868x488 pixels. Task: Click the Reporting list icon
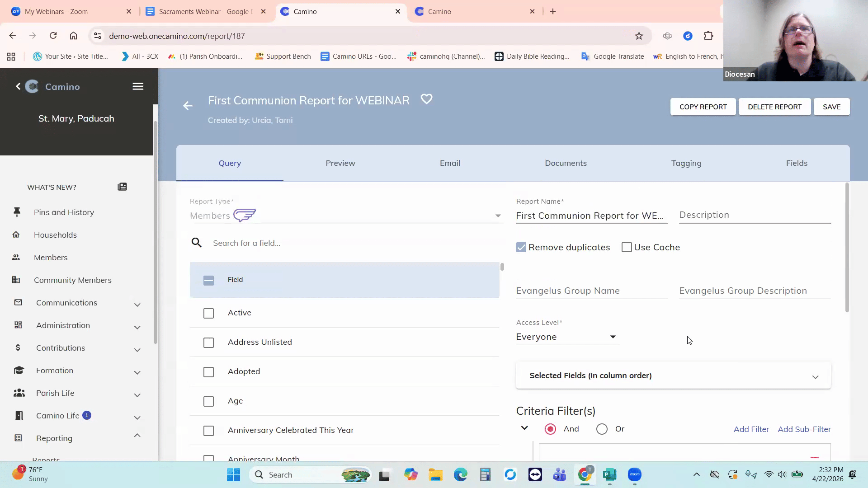pos(18,438)
